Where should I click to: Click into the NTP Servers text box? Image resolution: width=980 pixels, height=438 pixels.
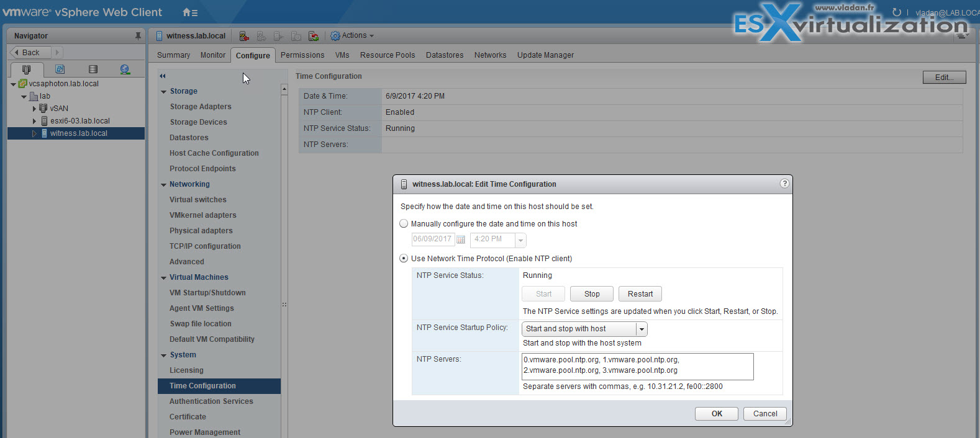638,367
